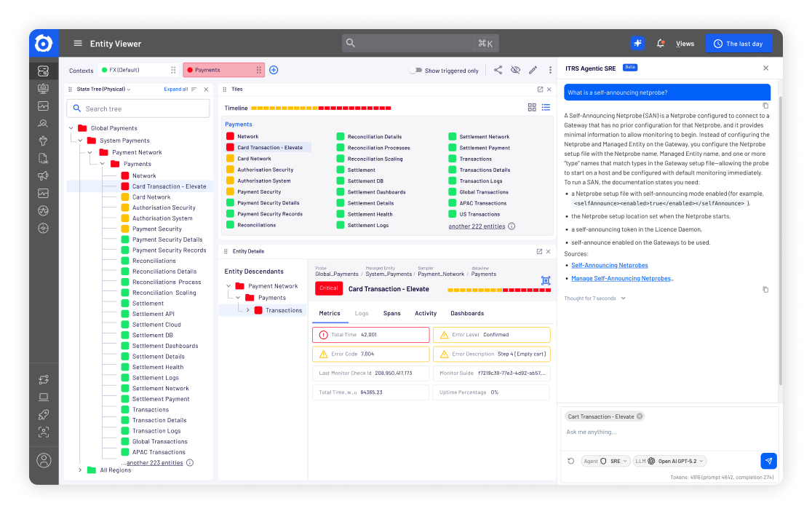Open the hamburger navigation menu
This screenshot has width=812, height=514.
coord(78,44)
